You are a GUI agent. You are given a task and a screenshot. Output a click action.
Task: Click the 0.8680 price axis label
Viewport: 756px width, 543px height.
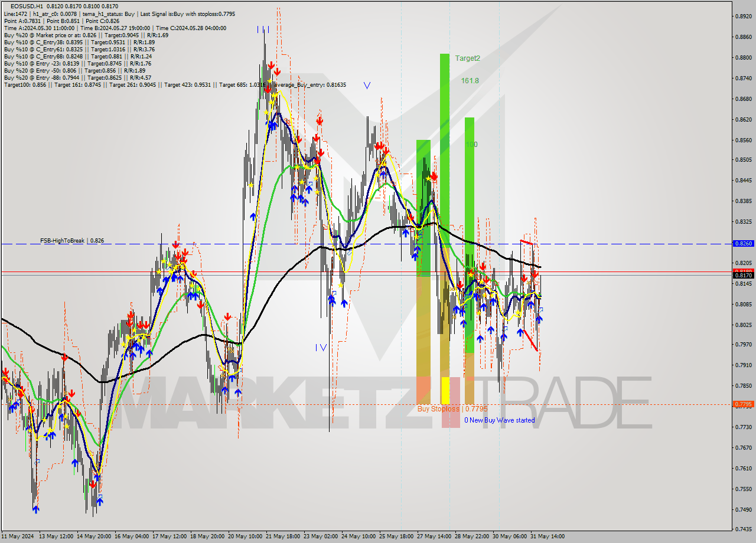[x=742, y=99]
